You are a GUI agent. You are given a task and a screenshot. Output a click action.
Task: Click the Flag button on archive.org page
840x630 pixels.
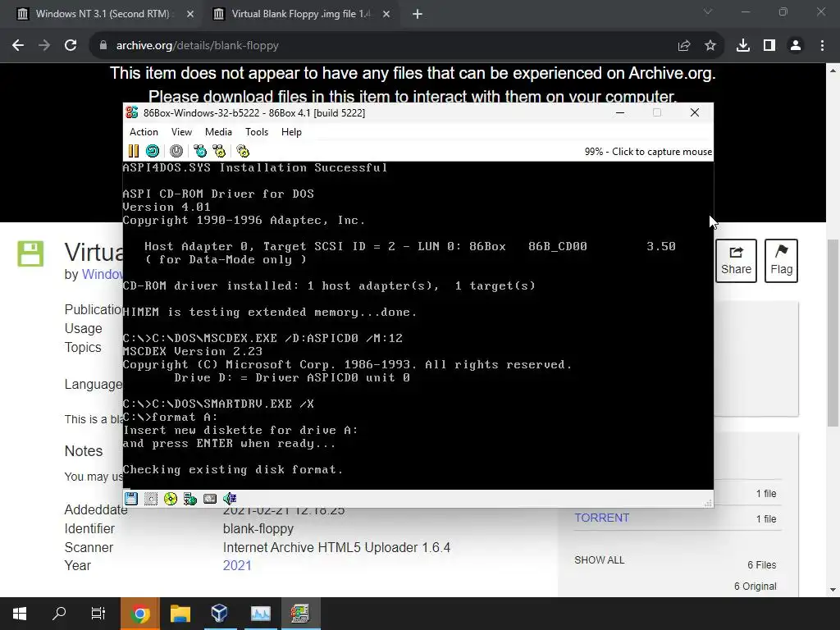tap(782, 260)
